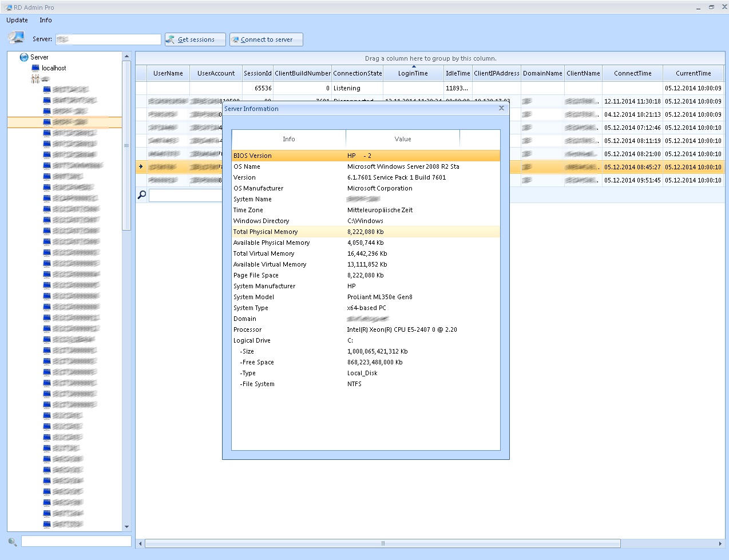Click the horizontal scrollbar thumb of sessions grid
Viewport: 729px width, 560px height.
pos(383,543)
